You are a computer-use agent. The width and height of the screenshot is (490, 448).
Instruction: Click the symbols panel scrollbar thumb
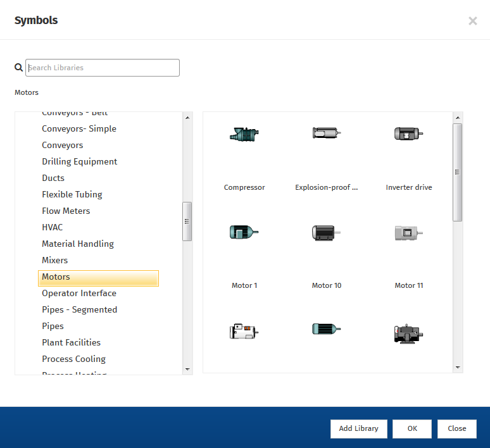coord(458,172)
